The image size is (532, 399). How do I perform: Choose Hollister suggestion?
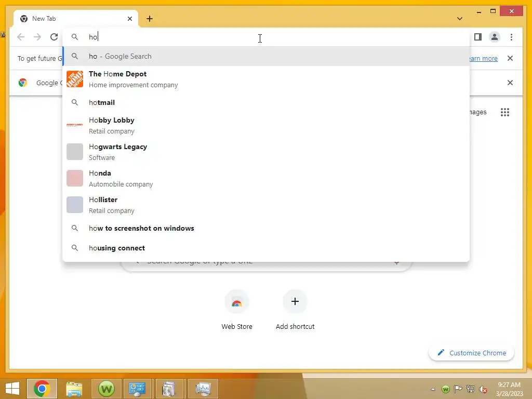pyautogui.click(x=267, y=205)
